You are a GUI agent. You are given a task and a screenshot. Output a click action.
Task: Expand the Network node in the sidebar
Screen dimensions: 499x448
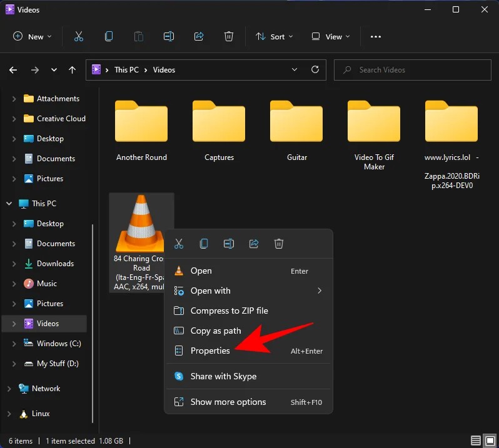click(x=9, y=389)
